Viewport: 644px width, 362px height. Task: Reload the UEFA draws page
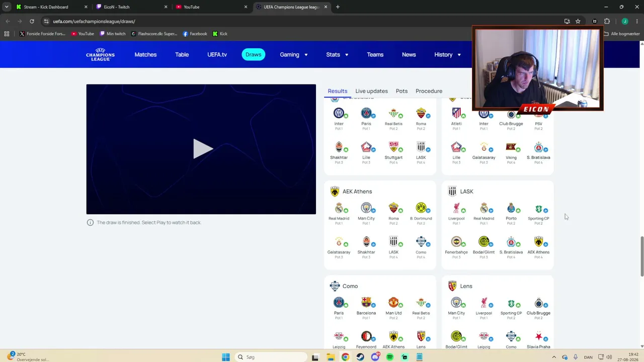[32, 21]
